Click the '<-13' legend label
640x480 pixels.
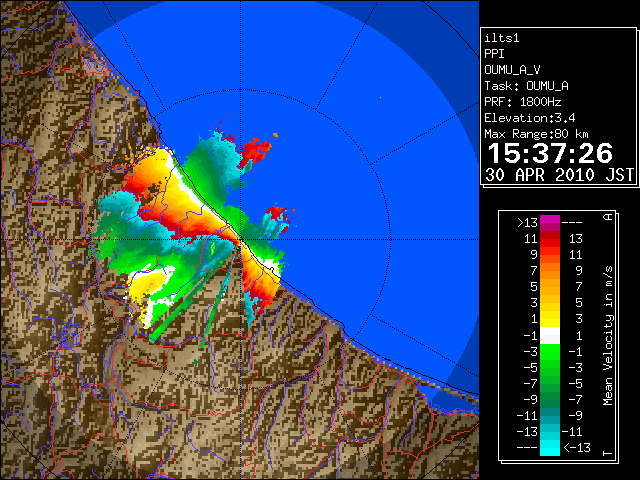(x=577, y=447)
